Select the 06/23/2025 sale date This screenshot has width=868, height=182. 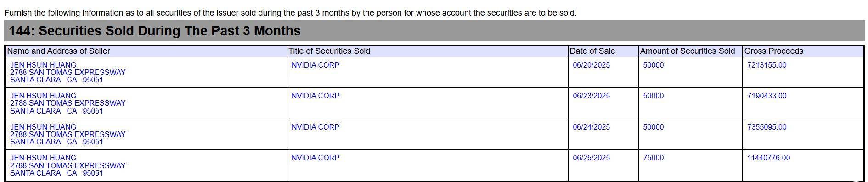point(592,96)
